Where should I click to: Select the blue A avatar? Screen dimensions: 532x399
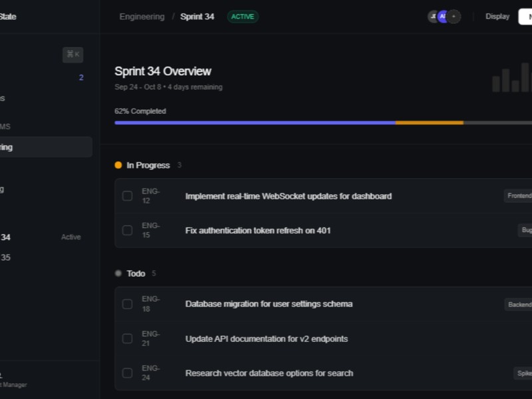[444, 17]
